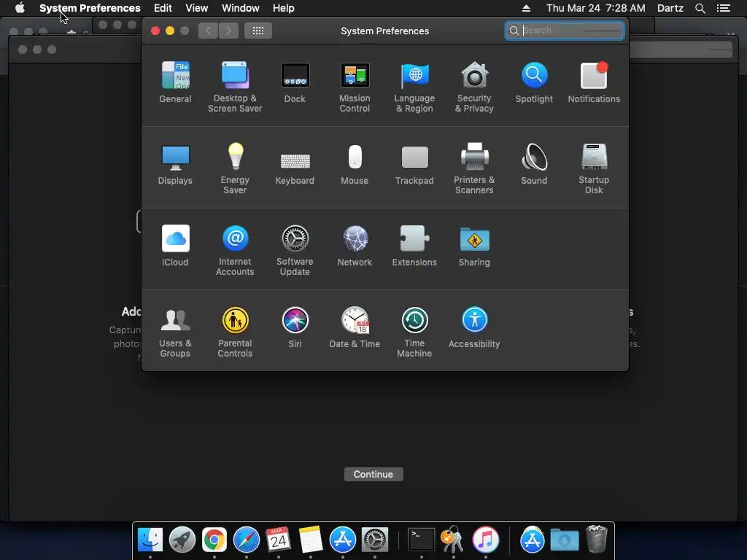Open the System Preferences menu

pos(90,8)
